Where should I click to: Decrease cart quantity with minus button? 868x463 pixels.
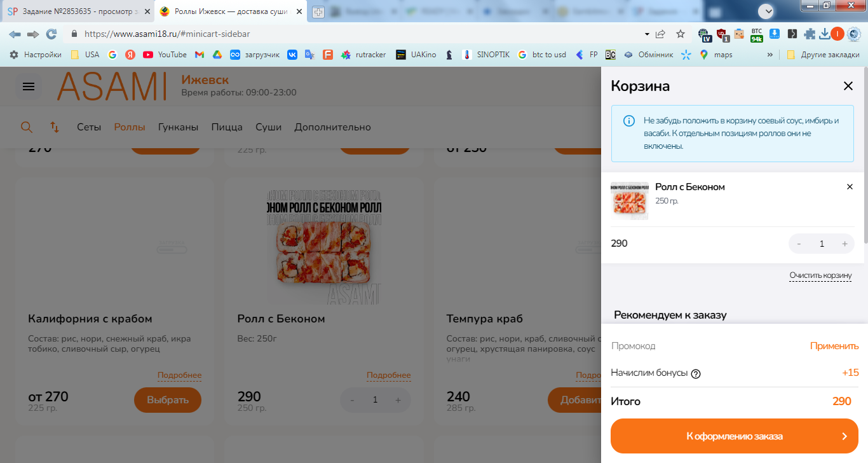(799, 244)
